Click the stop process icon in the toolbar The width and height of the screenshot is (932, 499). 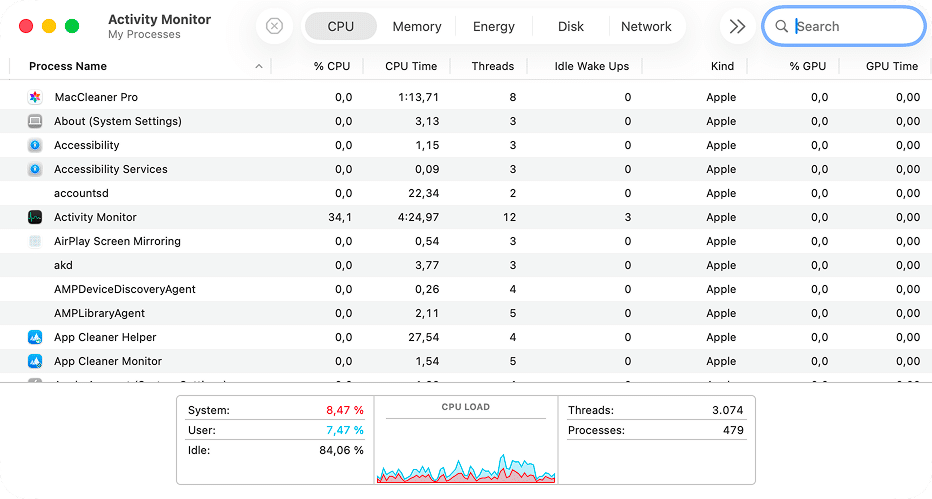pyautogui.click(x=274, y=26)
